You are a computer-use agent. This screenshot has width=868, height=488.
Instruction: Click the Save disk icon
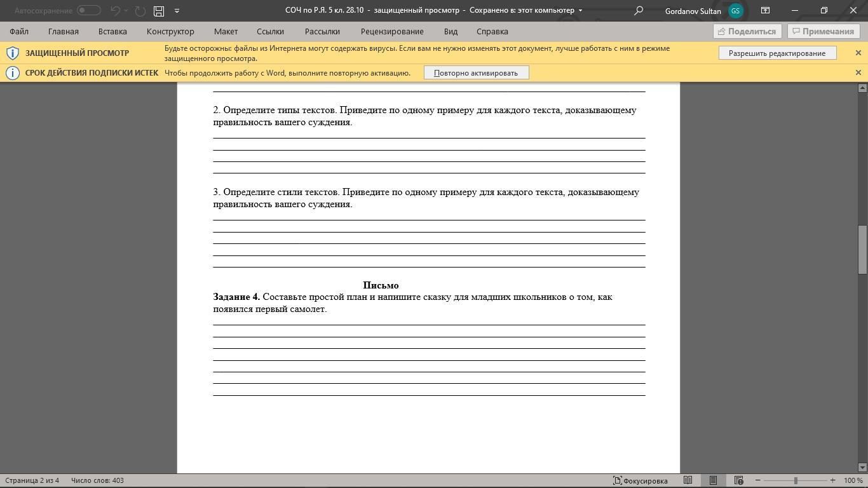(159, 11)
